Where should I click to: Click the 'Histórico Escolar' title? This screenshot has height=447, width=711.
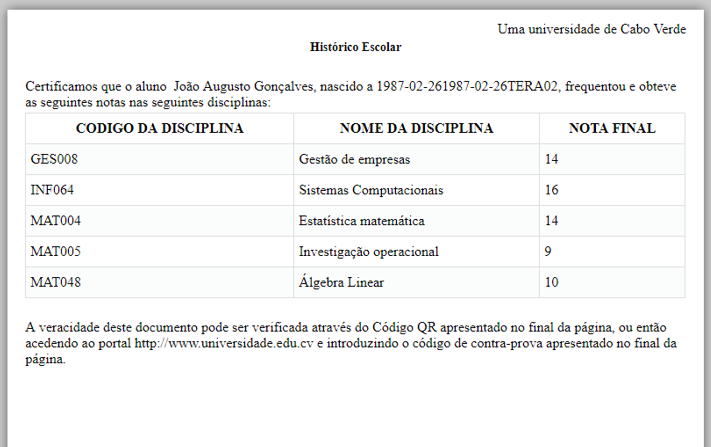coord(356,47)
